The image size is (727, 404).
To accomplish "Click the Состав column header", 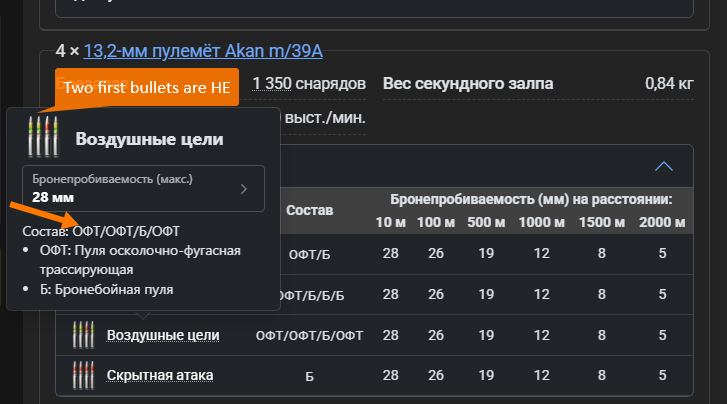I will tap(310, 211).
